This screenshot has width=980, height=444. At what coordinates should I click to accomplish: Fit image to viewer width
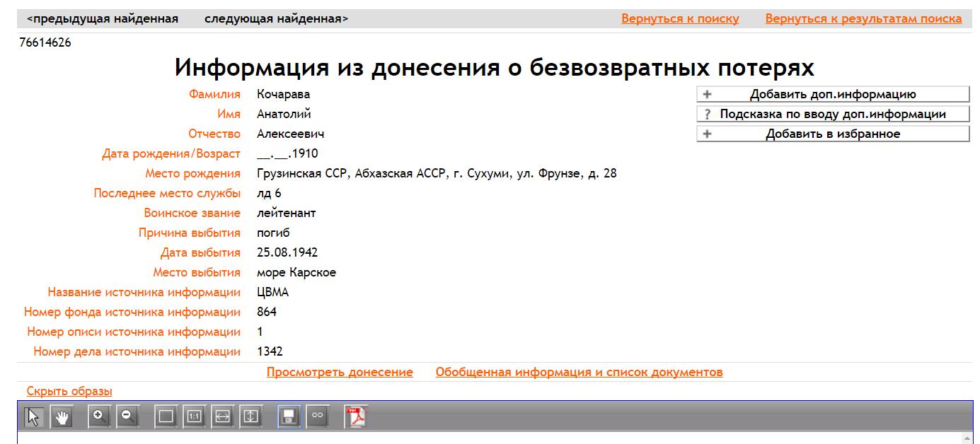[x=223, y=417]
